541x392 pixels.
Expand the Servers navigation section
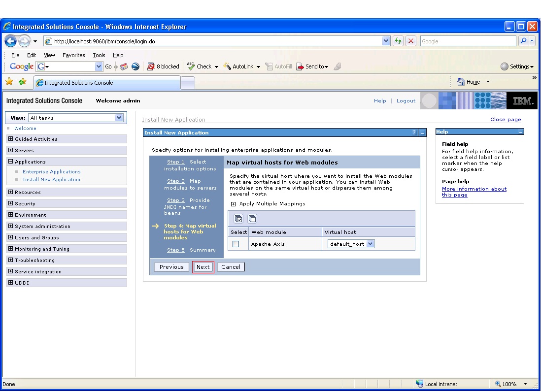(11, 150)
